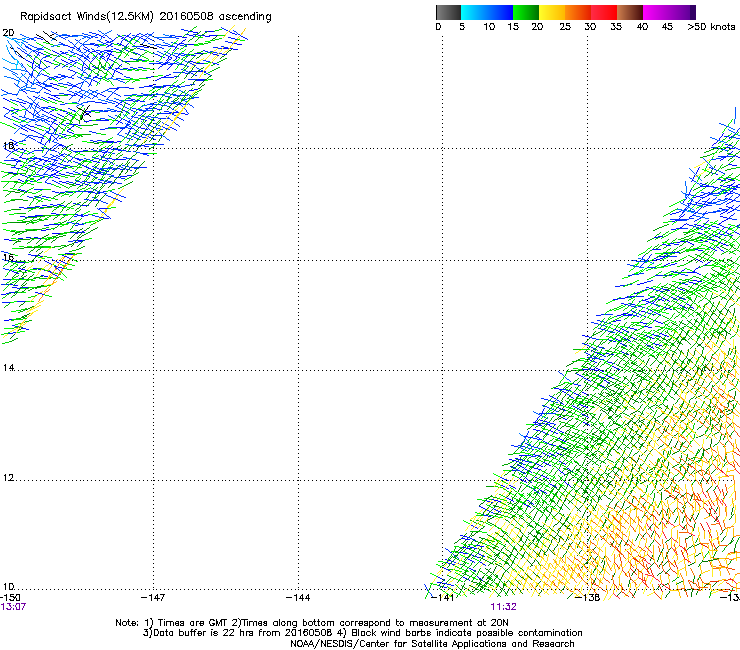Image resolution: width=740 pixels, height=650 pixels.
Task: Click the '16' latitude axis label
Action: [8, 258]
